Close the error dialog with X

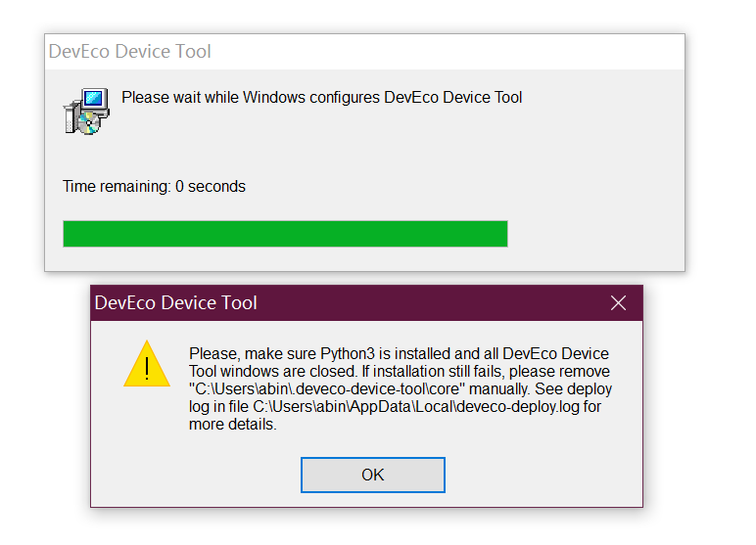point(618,303)
